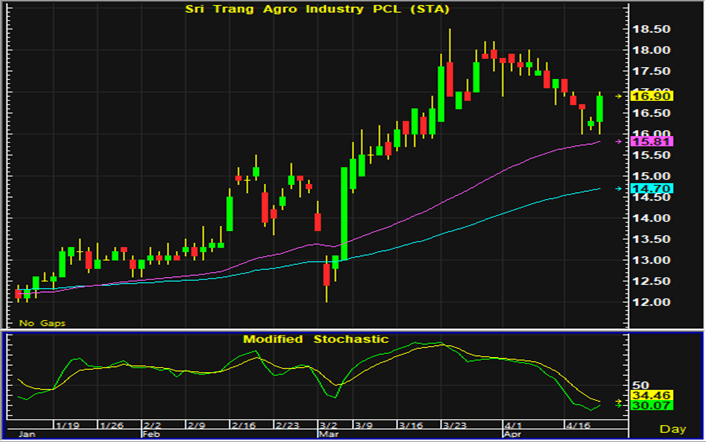Click the yellow arrow beside 16.90

pos(620,96)
